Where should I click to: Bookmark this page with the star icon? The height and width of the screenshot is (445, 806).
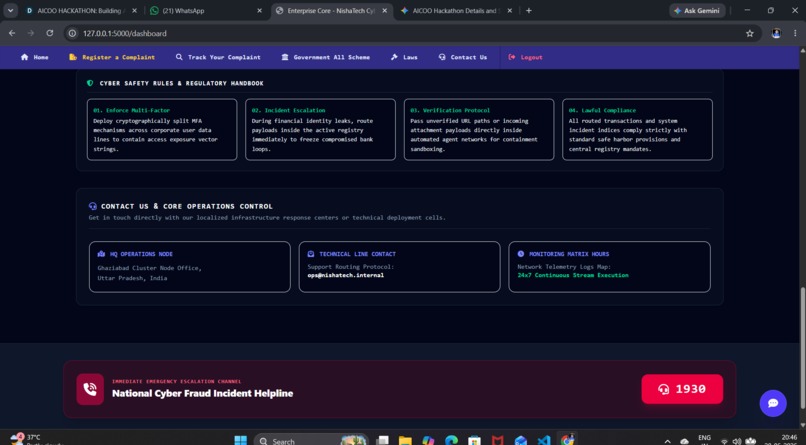749,33
